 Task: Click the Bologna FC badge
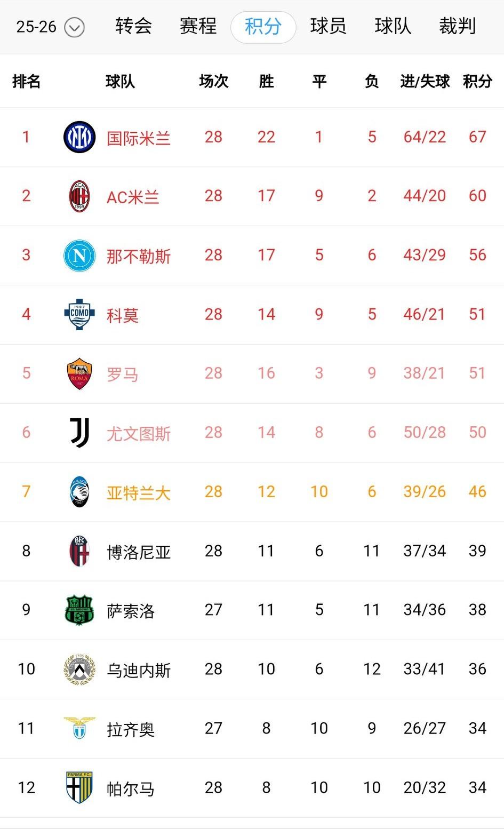tap(79, 551)
